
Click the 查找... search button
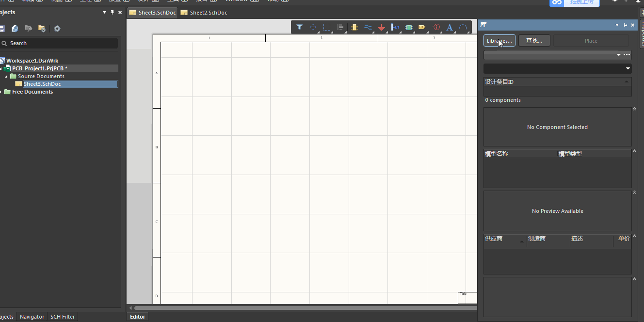(x=534, y=41)
